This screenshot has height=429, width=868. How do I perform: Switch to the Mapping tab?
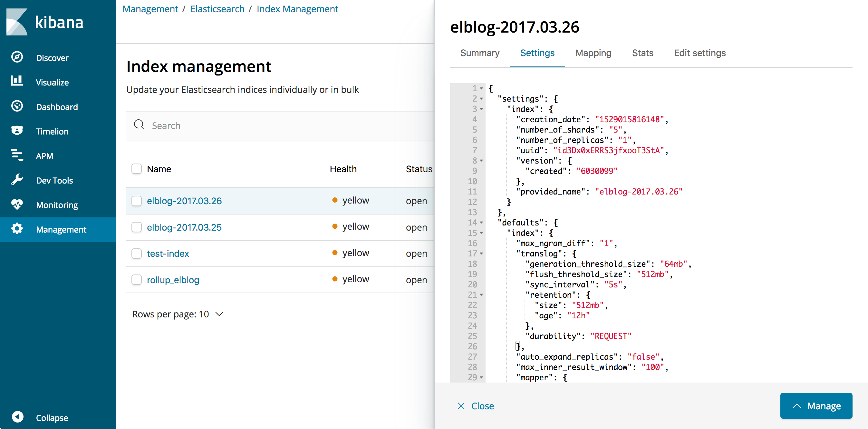593,53
